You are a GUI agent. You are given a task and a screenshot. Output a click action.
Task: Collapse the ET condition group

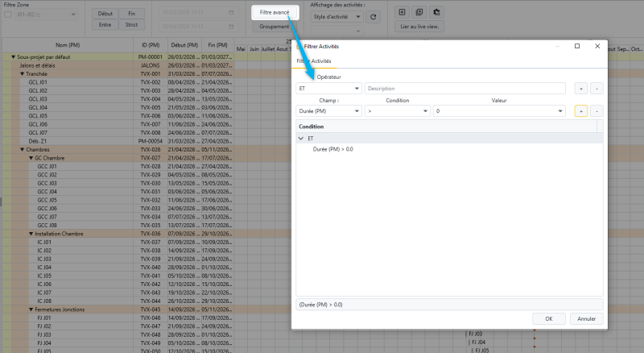301,139
